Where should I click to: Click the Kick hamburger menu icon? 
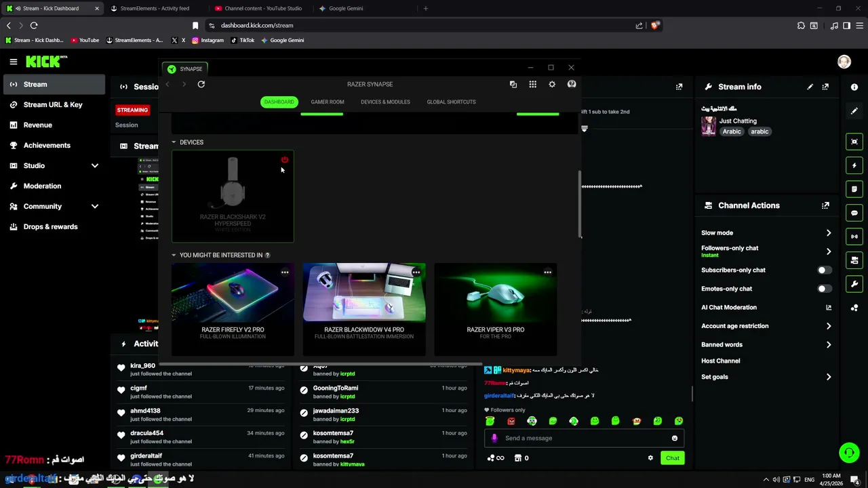[x=14, y=62]
